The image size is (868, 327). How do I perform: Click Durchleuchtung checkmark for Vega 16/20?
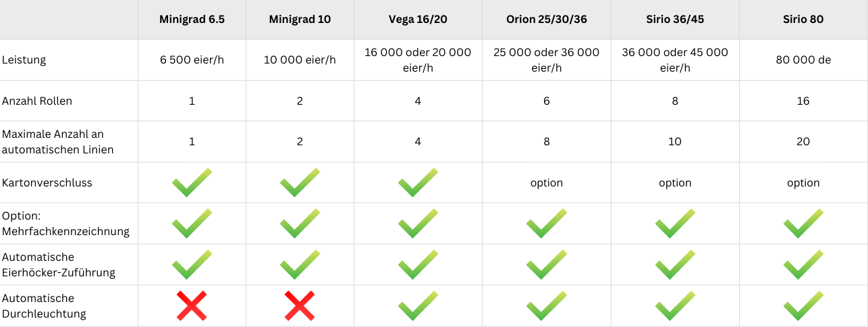point(418,305)
